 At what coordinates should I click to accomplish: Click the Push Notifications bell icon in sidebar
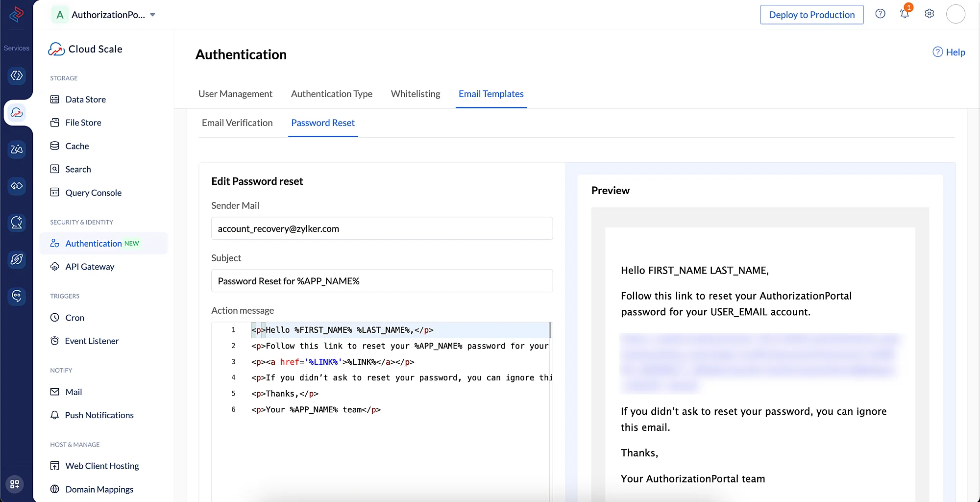click(x=55, y=415)
